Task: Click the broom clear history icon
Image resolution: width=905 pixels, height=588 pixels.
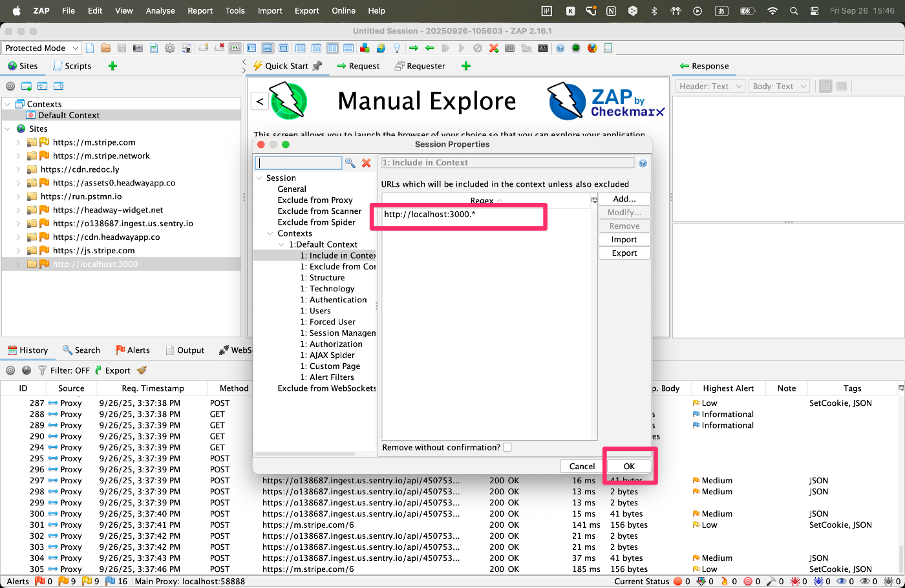Action: coord(142,370)
